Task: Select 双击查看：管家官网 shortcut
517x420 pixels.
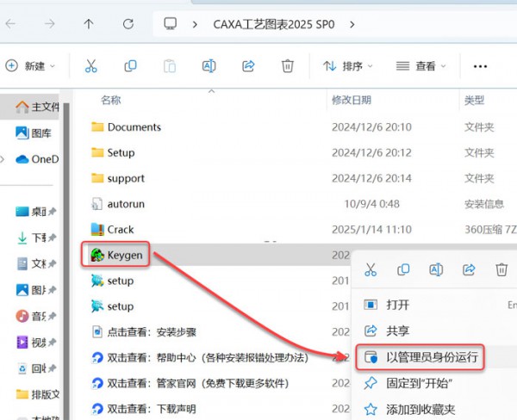Action: pyautogui.click(x=190, y=384)
